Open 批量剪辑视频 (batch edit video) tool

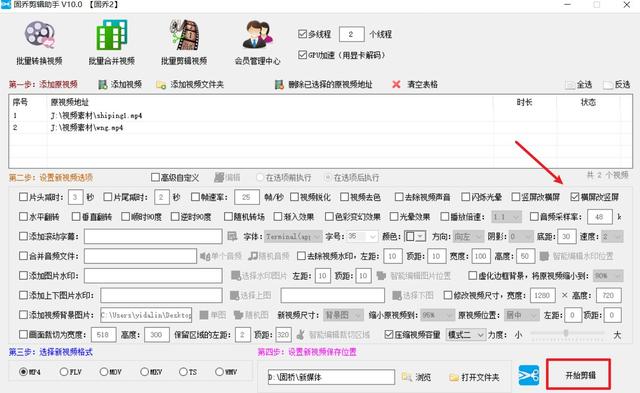click(x=184, y=42)
